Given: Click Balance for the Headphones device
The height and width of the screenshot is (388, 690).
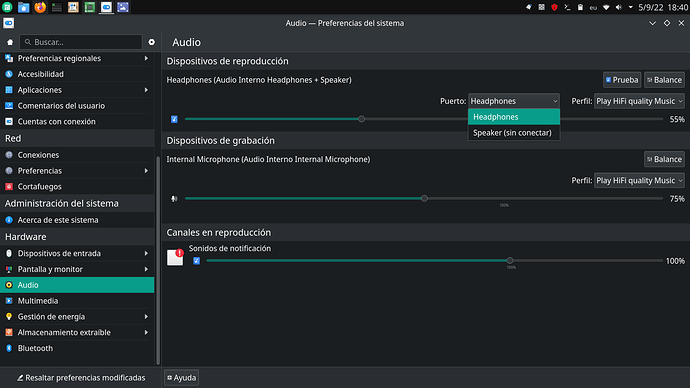Looking at the screenshot, I should [664, 80].
